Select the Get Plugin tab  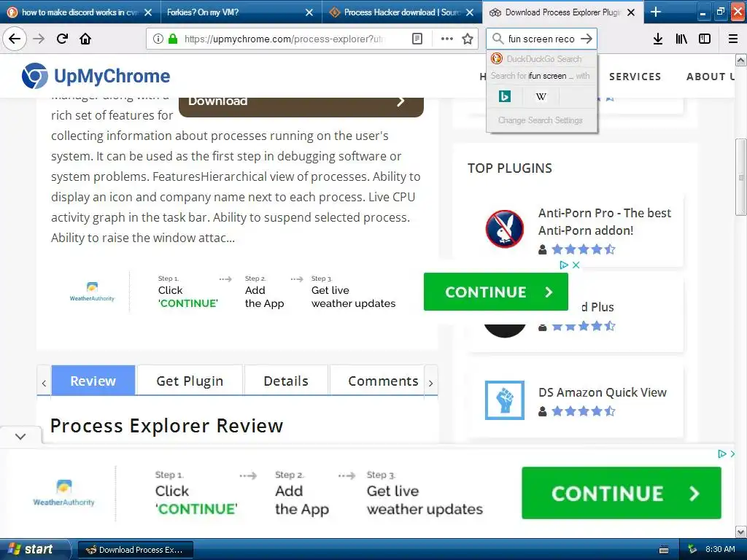tap(190, 381)
